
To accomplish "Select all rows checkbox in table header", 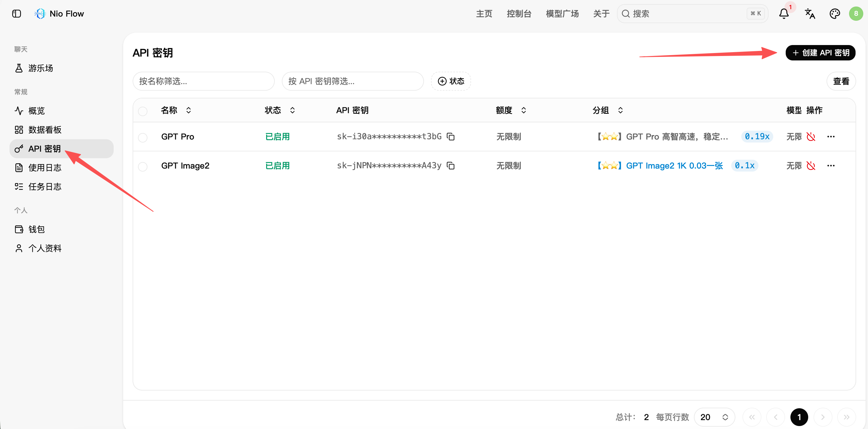I will (x=143, y=111).
